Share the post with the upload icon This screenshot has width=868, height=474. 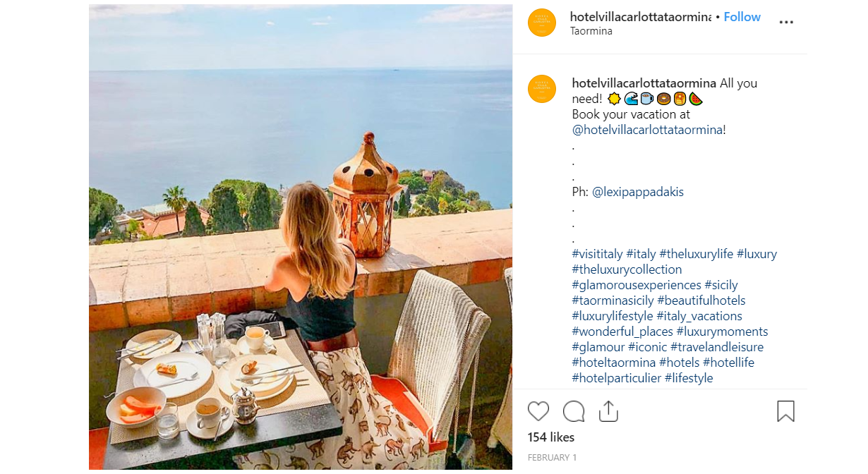608,411
